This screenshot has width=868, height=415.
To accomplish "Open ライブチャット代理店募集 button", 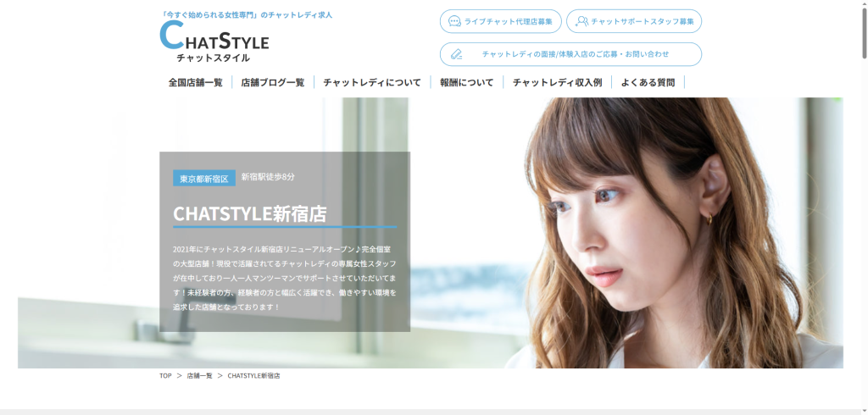I will (500, 21).
